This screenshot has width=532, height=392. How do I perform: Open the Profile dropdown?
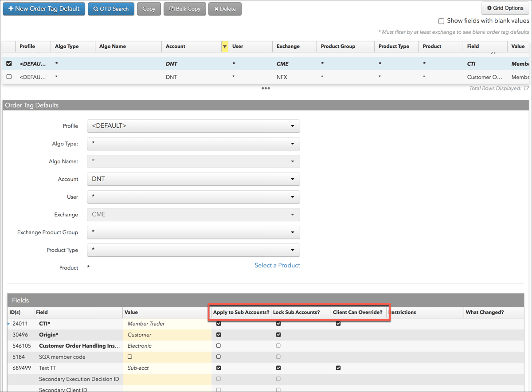click(193, 126)
